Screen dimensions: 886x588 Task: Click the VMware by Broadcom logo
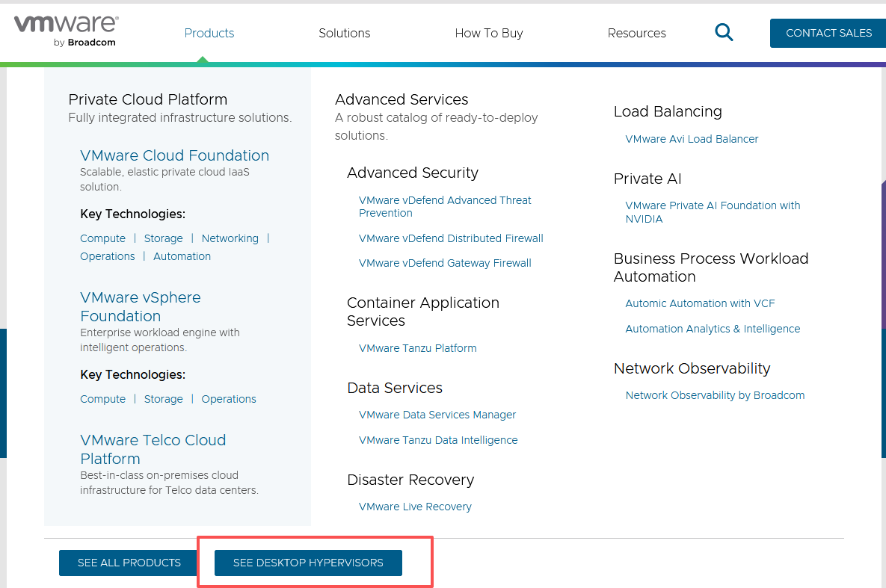(x=66, y=31)
